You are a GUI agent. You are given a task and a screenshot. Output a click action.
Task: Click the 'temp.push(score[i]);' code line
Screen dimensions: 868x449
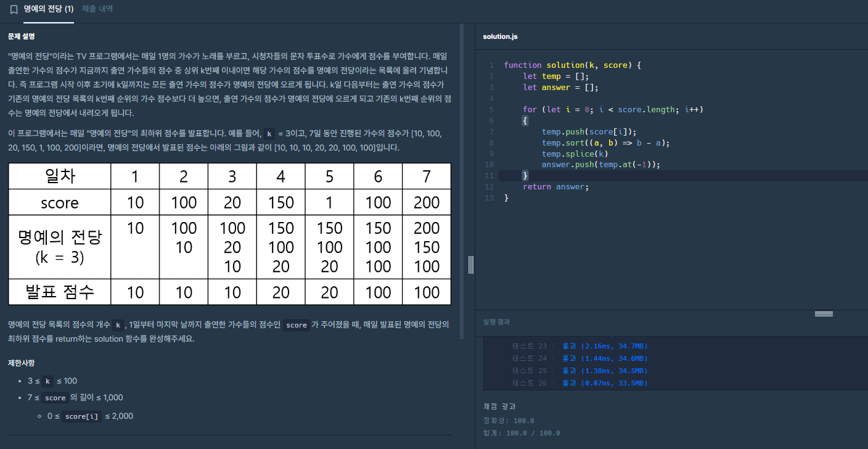pyautogui.click(x=589, y=131)
